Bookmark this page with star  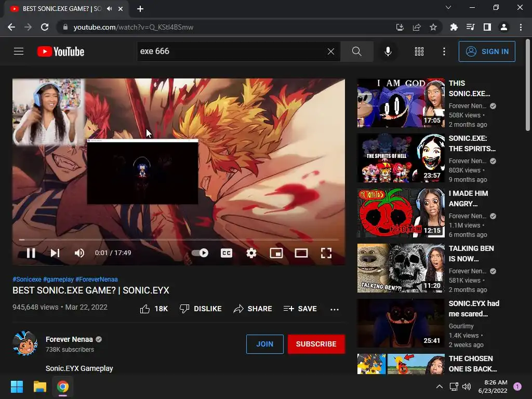click(x=433, y=27)
